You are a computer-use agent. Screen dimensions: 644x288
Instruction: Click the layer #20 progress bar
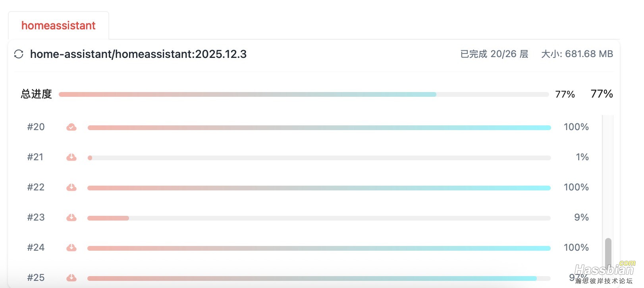tap(319, 128)
